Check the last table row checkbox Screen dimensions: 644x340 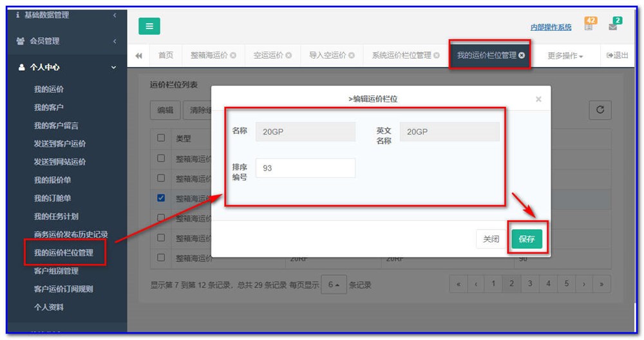coord(161,258)
